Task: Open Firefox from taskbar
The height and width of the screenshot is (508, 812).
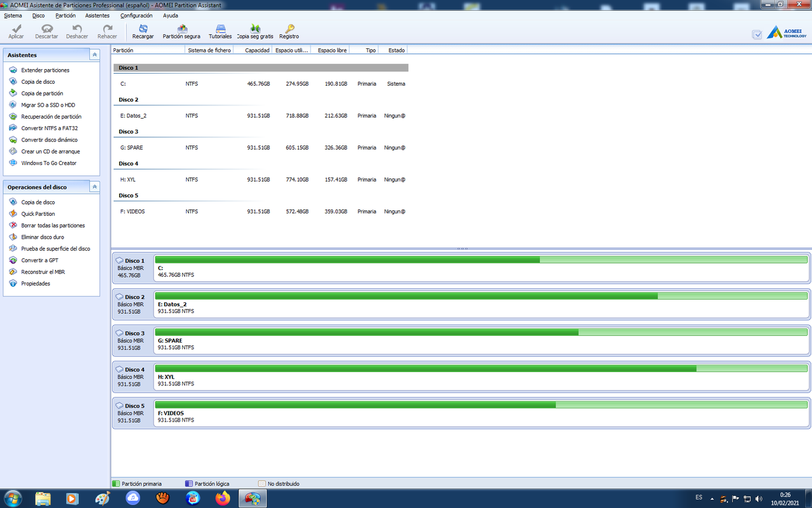Action: point(223,498)
